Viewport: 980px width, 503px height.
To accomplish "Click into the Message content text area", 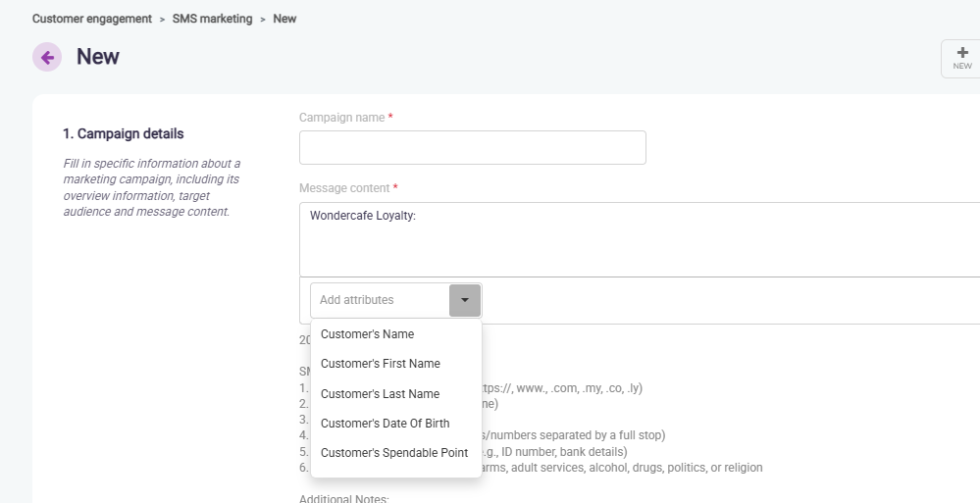I will point(638,239).
